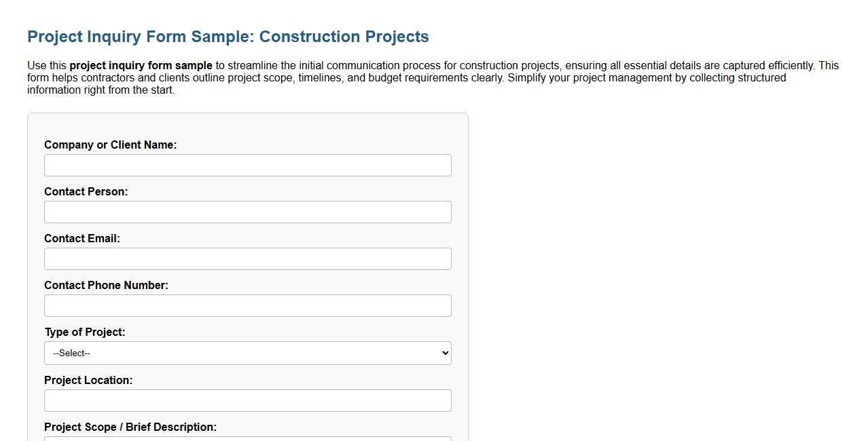The height and width of the screenshot is (441, 868).
Task: Click the 'Company or Client Name:' label
Action: [x=110, y=145]
